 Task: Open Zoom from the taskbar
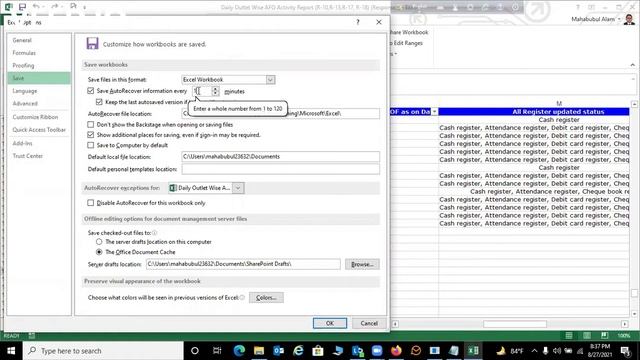pos(377,351)
